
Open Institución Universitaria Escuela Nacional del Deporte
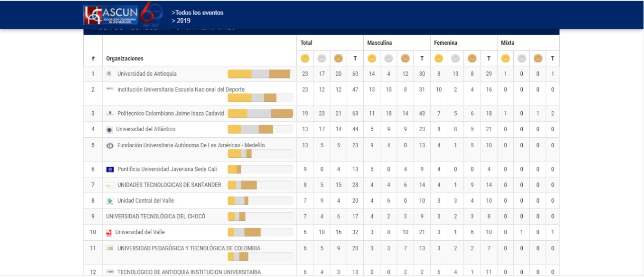click(x=181, y=89)
